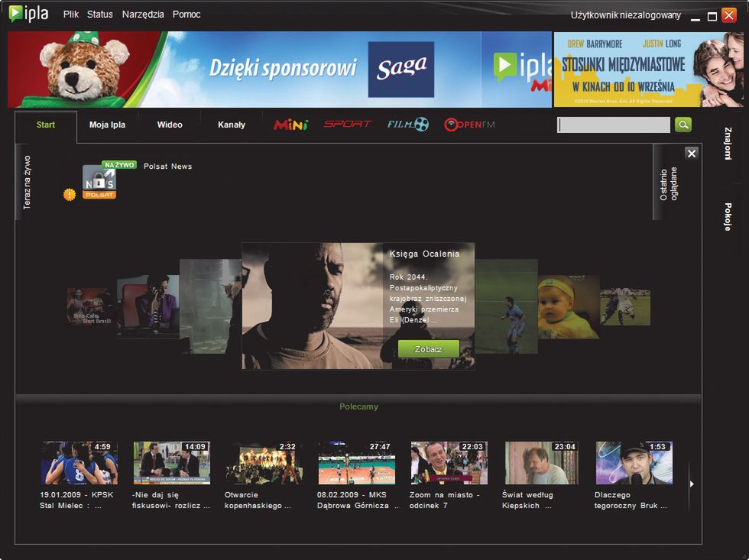
Task: Click the orange warning badge icon
Action: (70, 194)
